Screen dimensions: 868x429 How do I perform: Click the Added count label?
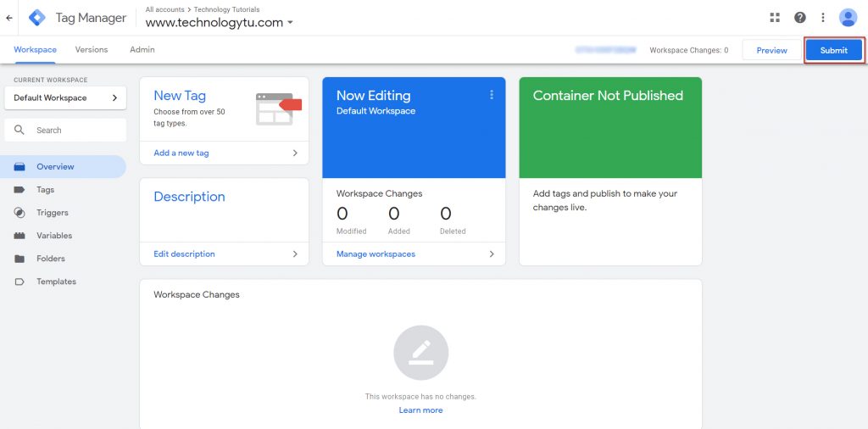pos(399,231)
